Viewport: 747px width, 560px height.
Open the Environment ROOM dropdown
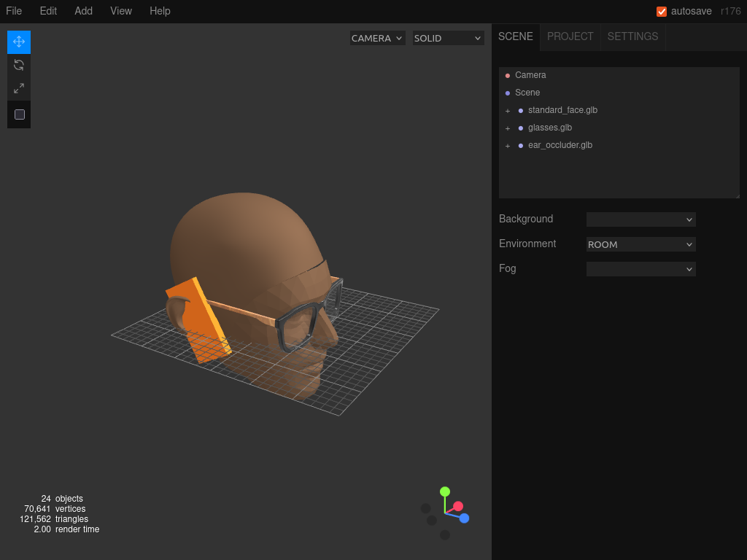[x=640, y=244]
